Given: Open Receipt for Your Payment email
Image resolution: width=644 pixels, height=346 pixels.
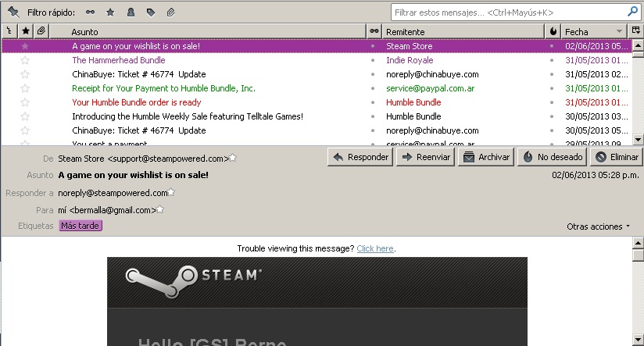Looking at the screenshot, I should pyautogui.click(x=163, y=88).
